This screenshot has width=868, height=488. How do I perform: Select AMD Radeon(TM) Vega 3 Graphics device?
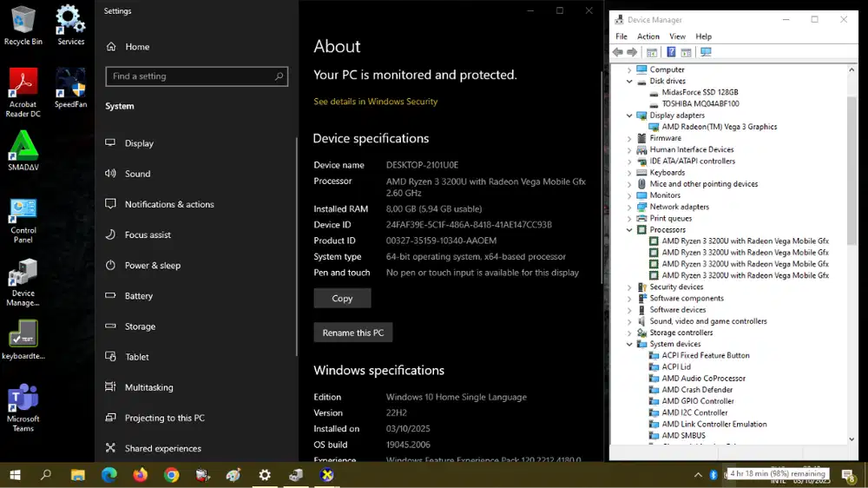click(719, 127)
